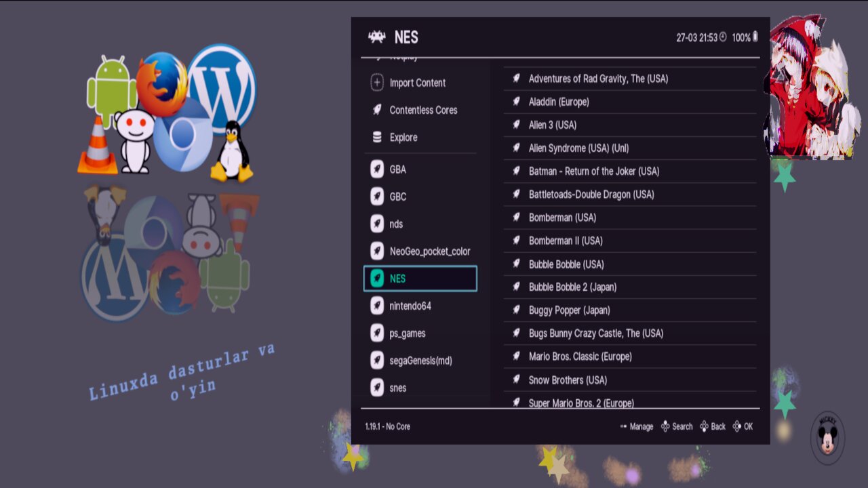Click the highlighted NES playlist icon

(377, 279)
